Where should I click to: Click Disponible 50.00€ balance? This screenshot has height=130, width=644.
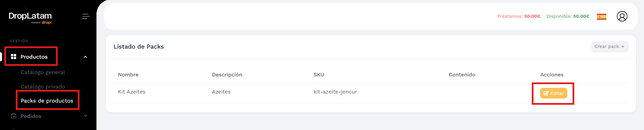coord(568,16)
